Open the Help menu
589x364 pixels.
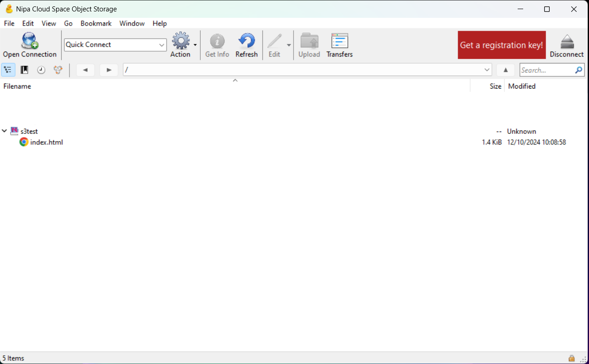160,23
